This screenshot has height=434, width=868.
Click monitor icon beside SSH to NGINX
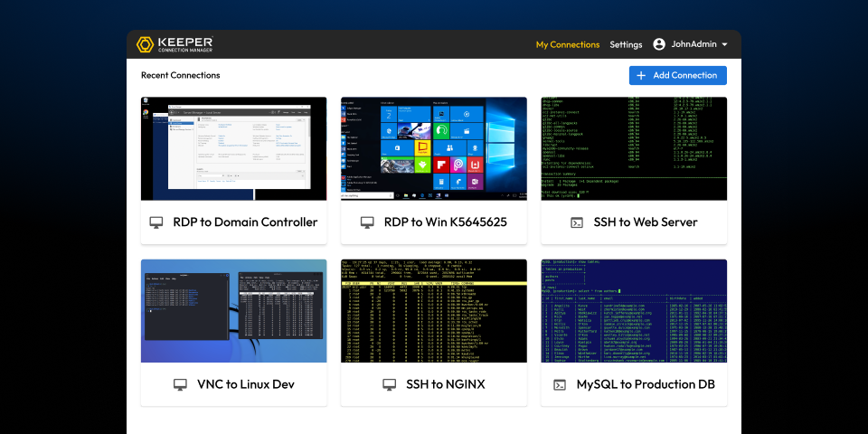point(390,384)
